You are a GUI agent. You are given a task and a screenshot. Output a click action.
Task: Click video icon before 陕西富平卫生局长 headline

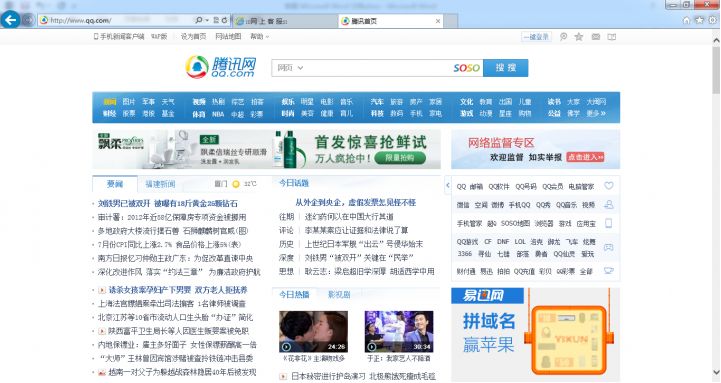(x=102, y=331)
